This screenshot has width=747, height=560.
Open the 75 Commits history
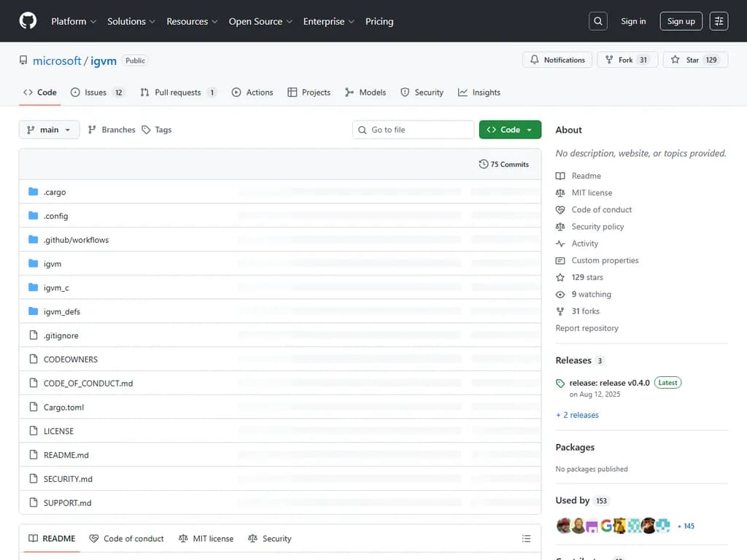click(504, 164)
